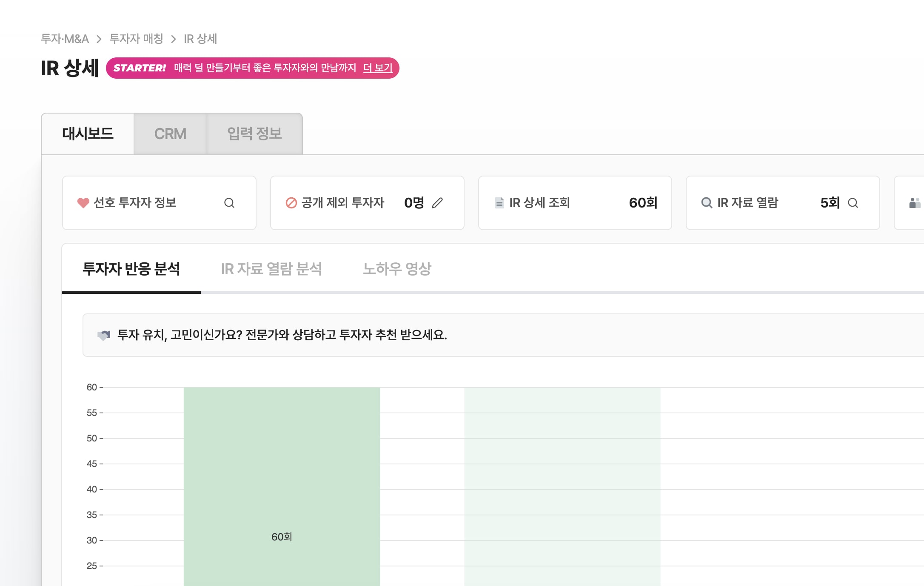
Task: Open the 공개 제외 투자자 card
Action: (367, 203)
